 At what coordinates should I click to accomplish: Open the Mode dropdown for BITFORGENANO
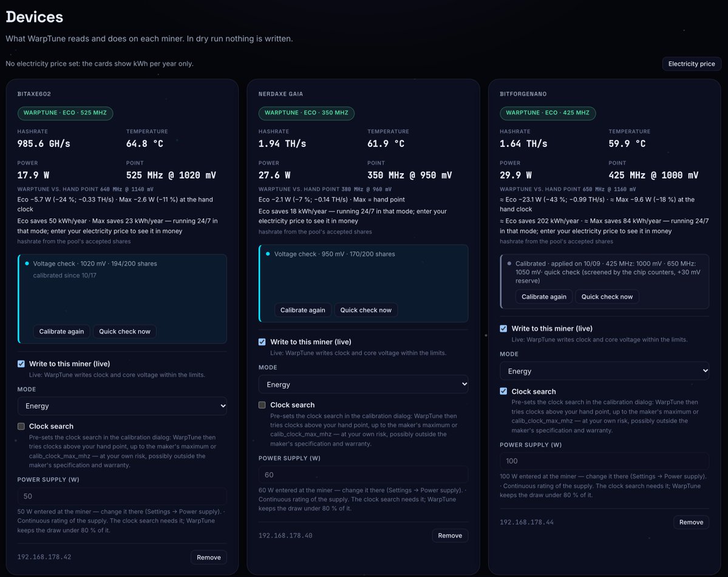coord(604,370)
